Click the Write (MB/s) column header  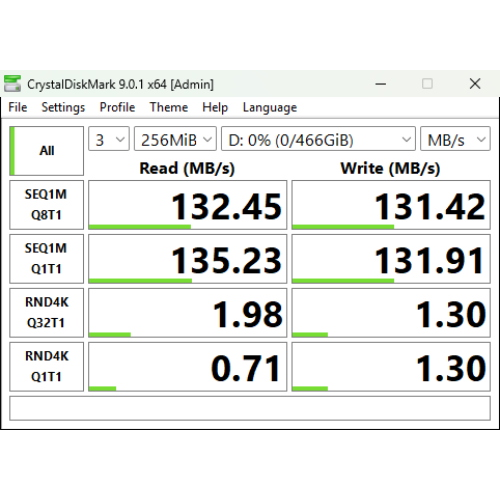pos(390,168)
